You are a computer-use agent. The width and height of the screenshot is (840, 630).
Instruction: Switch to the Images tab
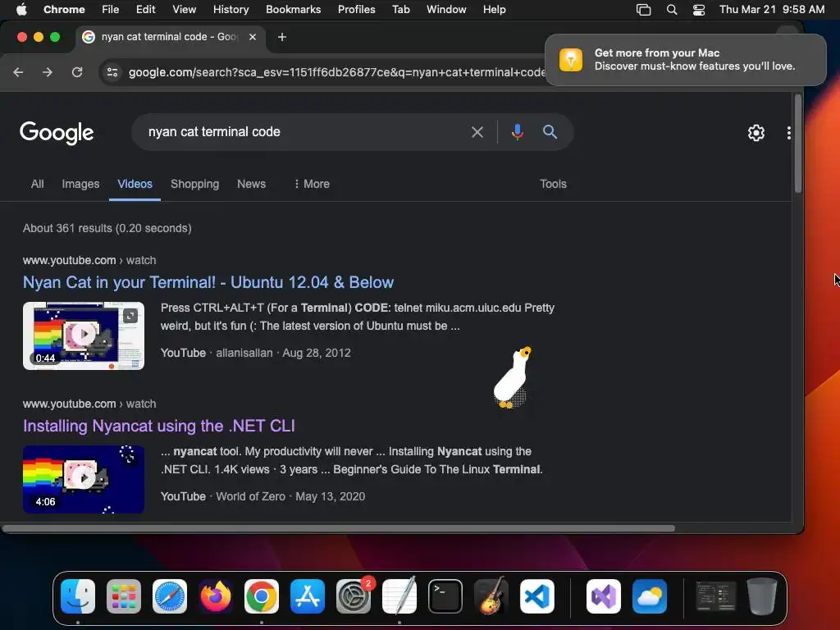point(80,184)
